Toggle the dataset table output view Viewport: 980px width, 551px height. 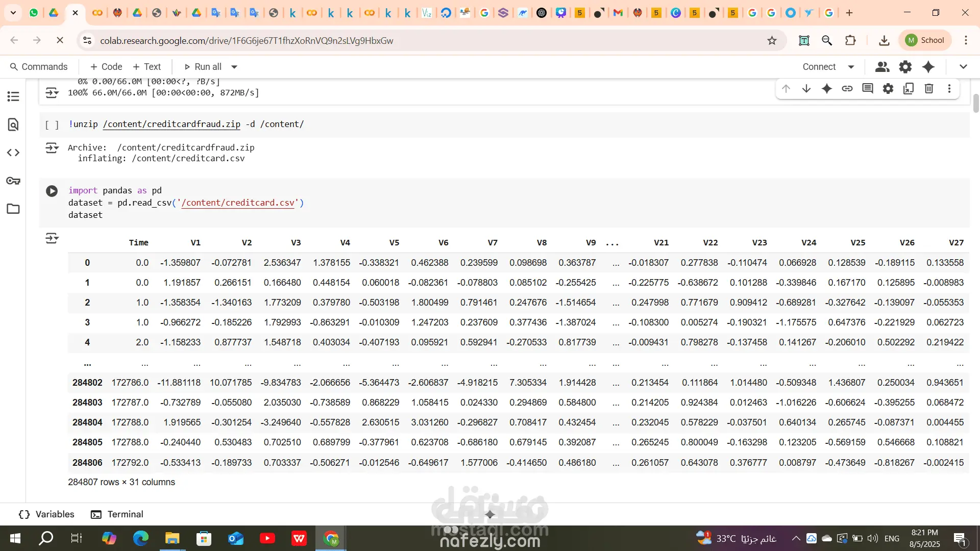52,238
